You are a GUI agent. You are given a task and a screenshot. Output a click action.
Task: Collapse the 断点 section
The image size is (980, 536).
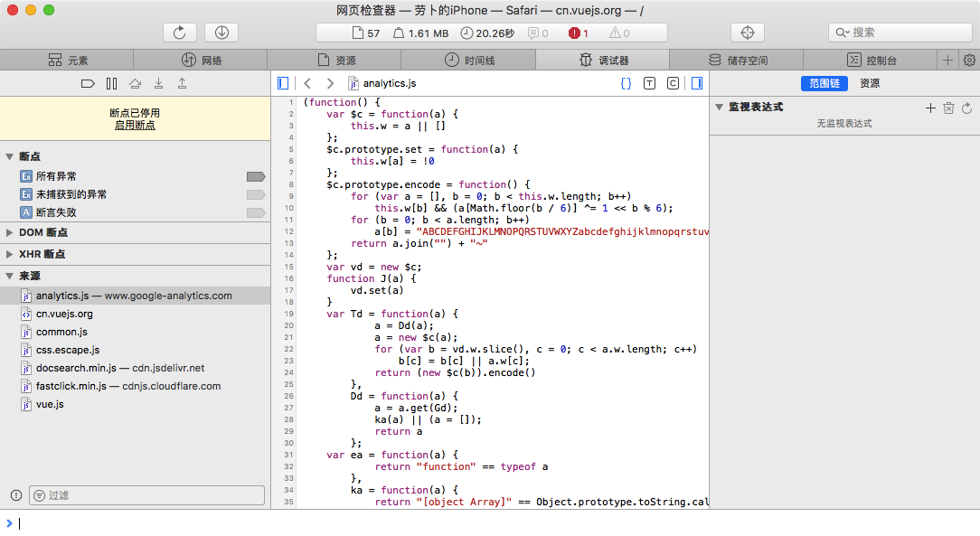pos(9,156)
